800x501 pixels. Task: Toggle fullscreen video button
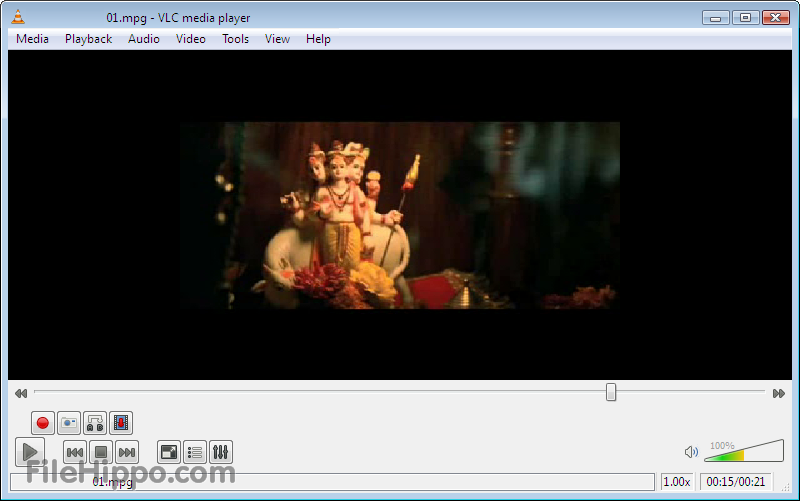click(x=169, y=452)
